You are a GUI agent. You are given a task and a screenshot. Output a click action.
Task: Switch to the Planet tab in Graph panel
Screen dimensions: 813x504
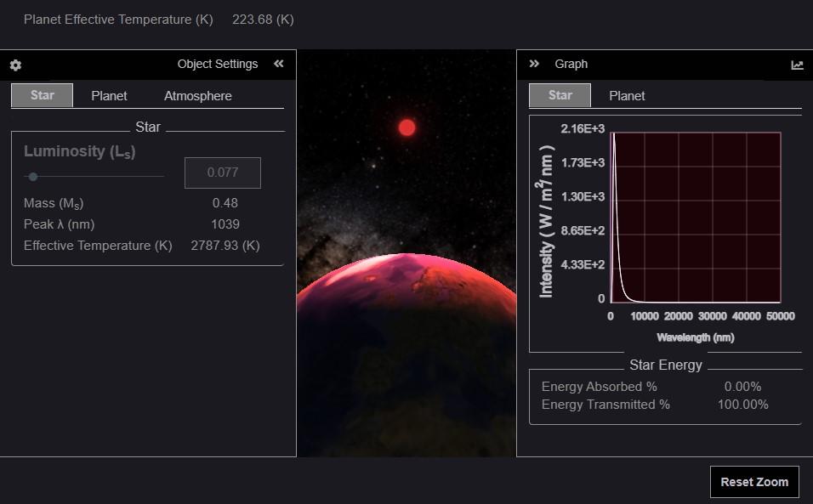627,95
